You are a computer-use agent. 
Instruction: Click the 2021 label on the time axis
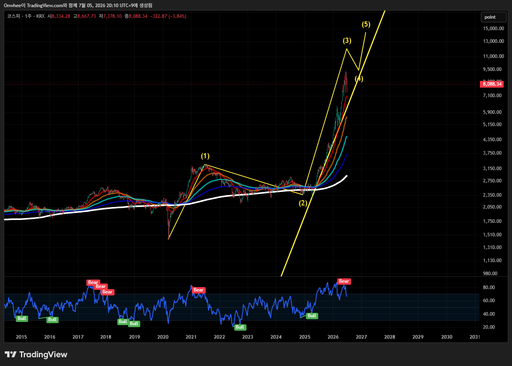pos(191,337)
